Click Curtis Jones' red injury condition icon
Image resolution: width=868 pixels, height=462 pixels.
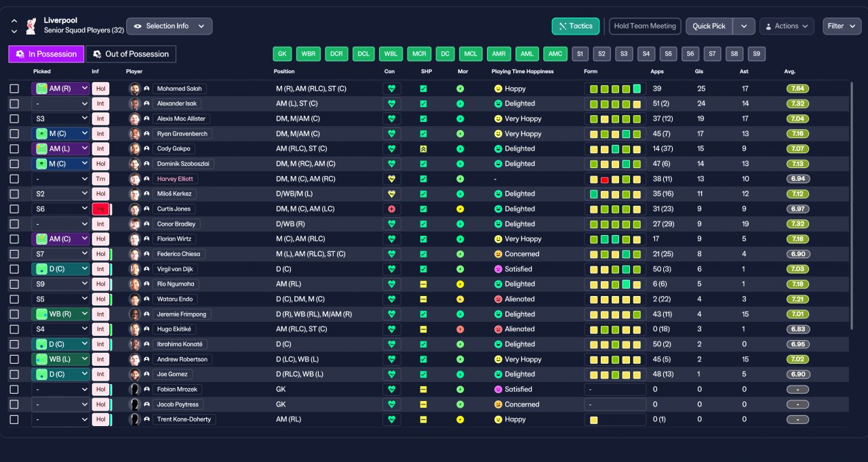tap(391, 209)
